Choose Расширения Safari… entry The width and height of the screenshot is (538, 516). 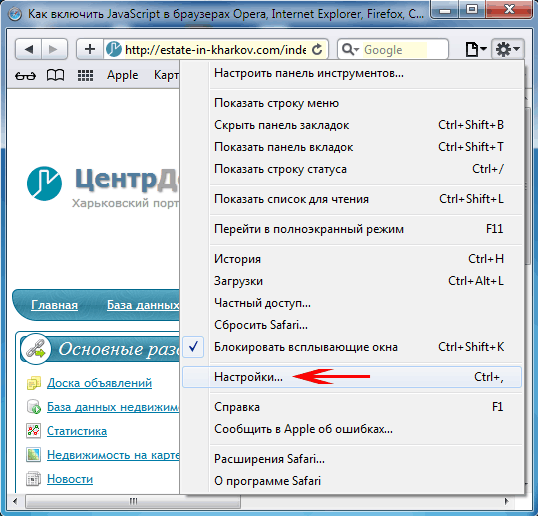click(x=352, y=459)
